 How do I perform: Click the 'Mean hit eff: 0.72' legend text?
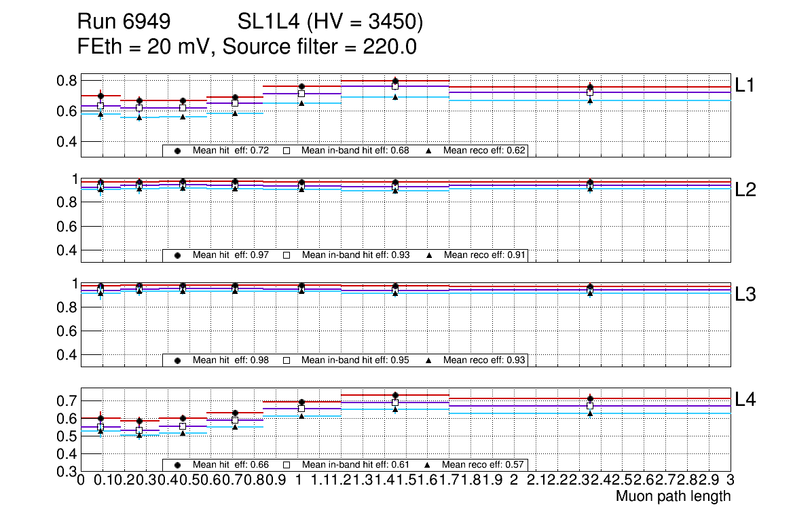coord(231,151)
